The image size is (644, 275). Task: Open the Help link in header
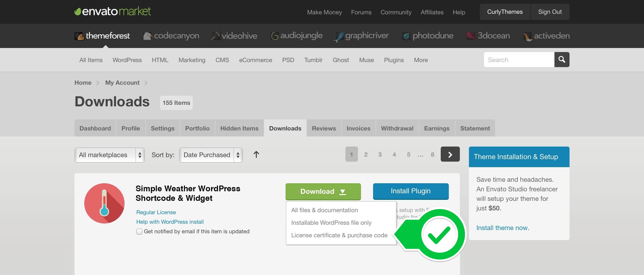tap(459, 12)
